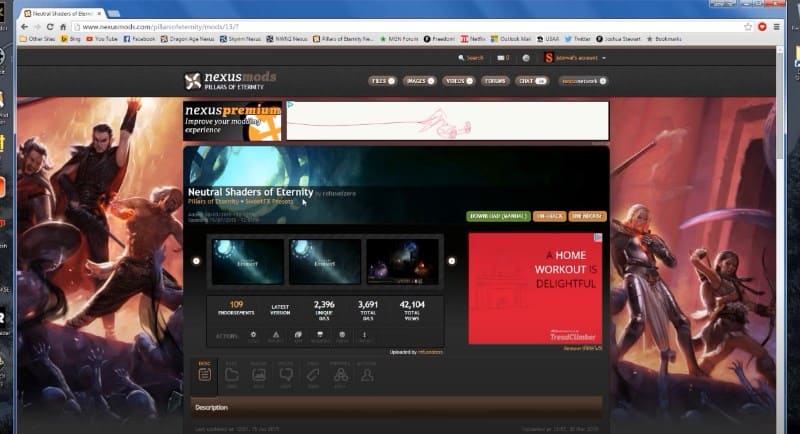Image resolution: width=800 pixels, height=434 pixels.
Task: Switch to the Posts tab speech bubble icon
Action: click(286, 375)
